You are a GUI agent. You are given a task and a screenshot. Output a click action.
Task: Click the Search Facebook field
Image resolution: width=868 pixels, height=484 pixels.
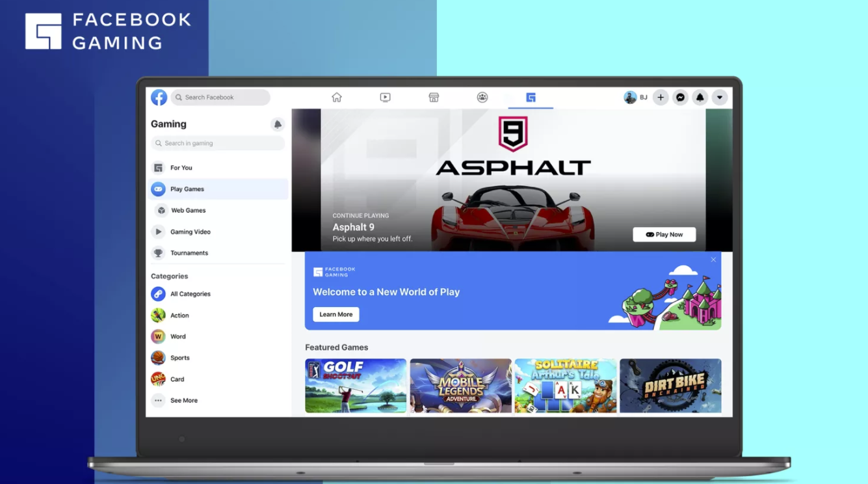pos(220,98)
